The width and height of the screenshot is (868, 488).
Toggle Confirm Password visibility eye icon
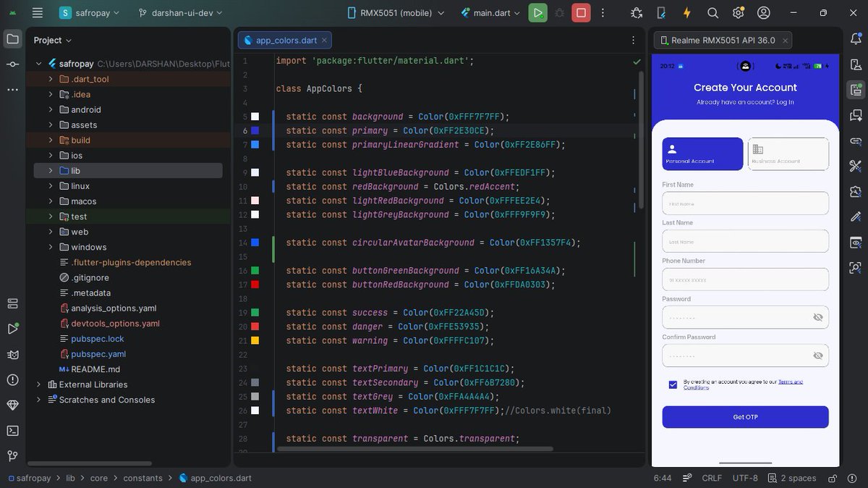[818, 356]
